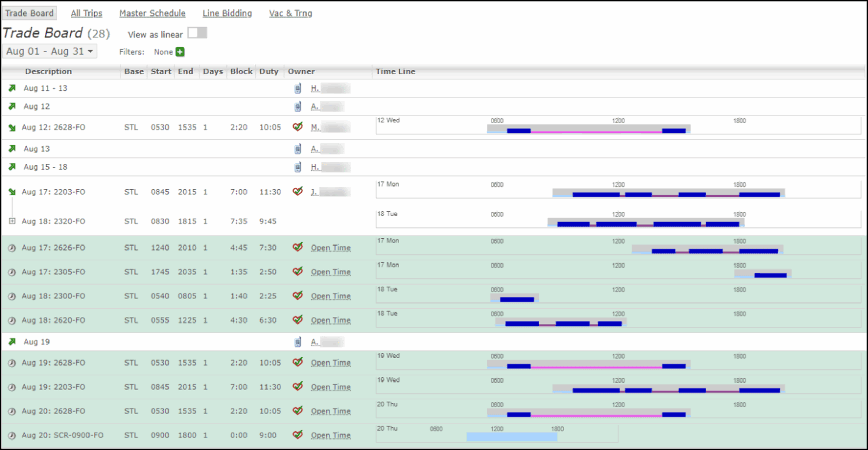The width and height of the screenshot is (868, 450).
Task: Click the light blue timeline bar for Aug 20 SCR
Action: coord(512,437)
